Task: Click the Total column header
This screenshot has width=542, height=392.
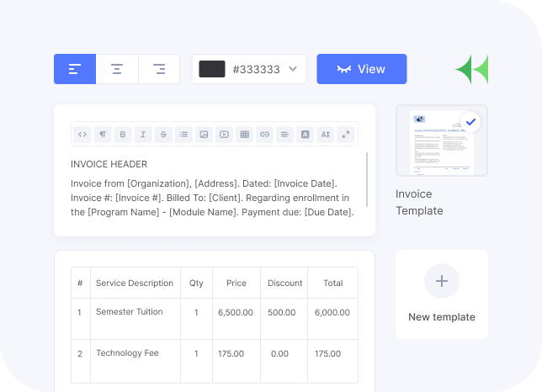Action: [333, 283]
